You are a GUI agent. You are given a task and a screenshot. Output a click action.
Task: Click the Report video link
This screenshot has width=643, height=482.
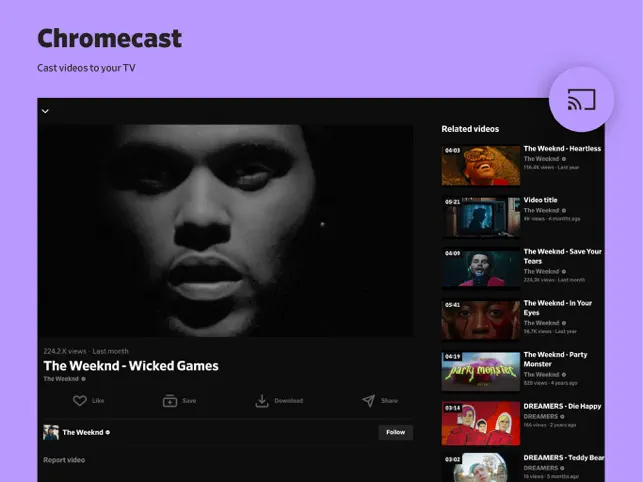[x=64, y=460]
